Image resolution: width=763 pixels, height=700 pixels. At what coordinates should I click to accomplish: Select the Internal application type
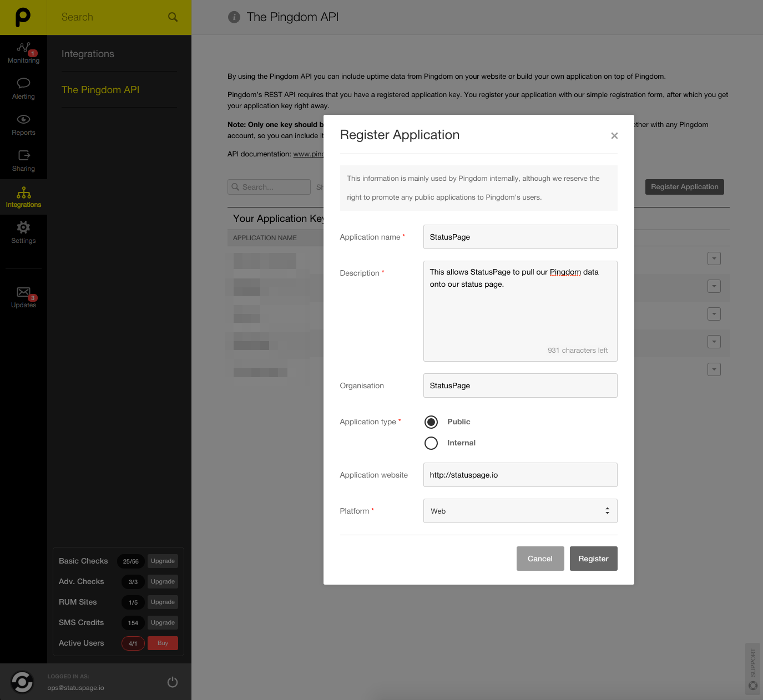(431, 443)
